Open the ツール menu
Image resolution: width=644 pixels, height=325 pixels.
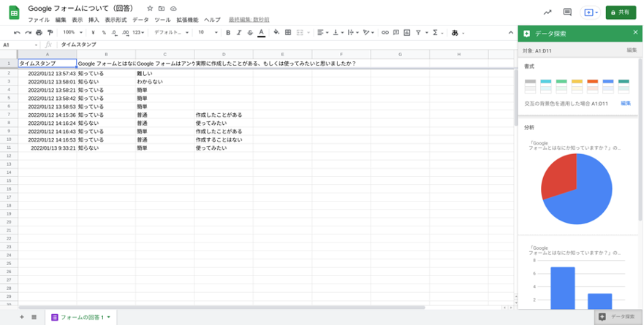162,20
